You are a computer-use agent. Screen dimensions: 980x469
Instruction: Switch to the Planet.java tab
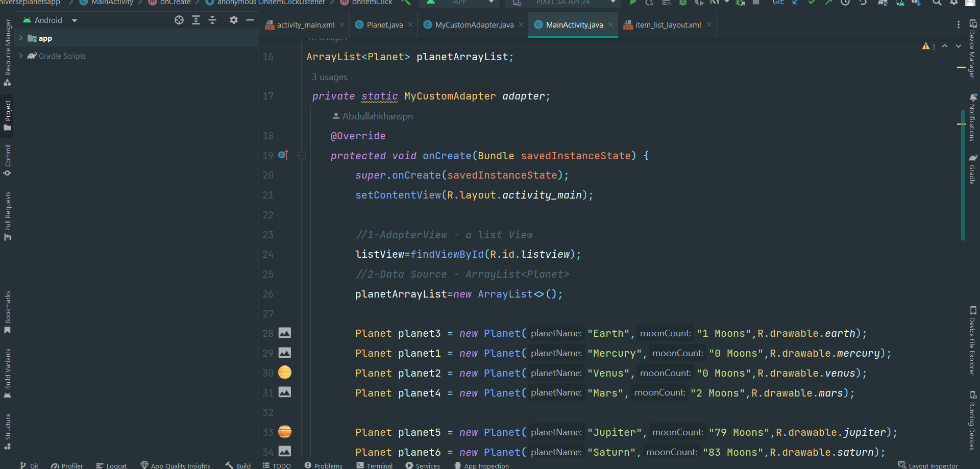pyautogui.click(x=383, y=24)
